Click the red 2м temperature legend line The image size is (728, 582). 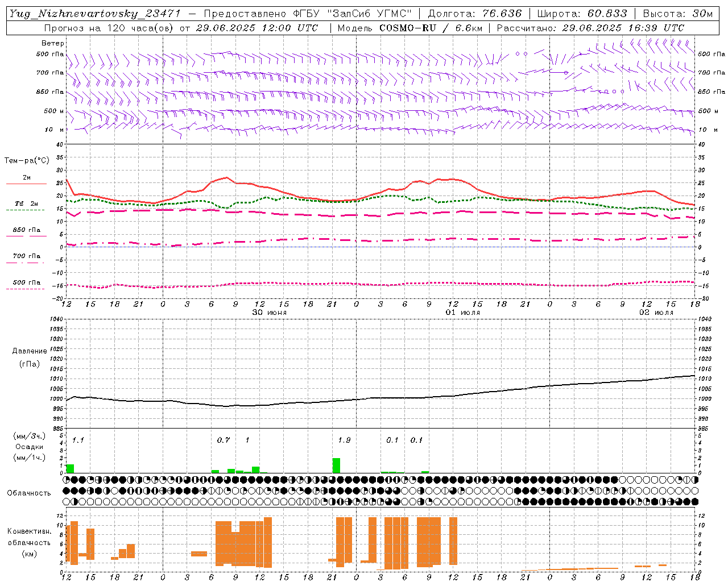(26, 184)
